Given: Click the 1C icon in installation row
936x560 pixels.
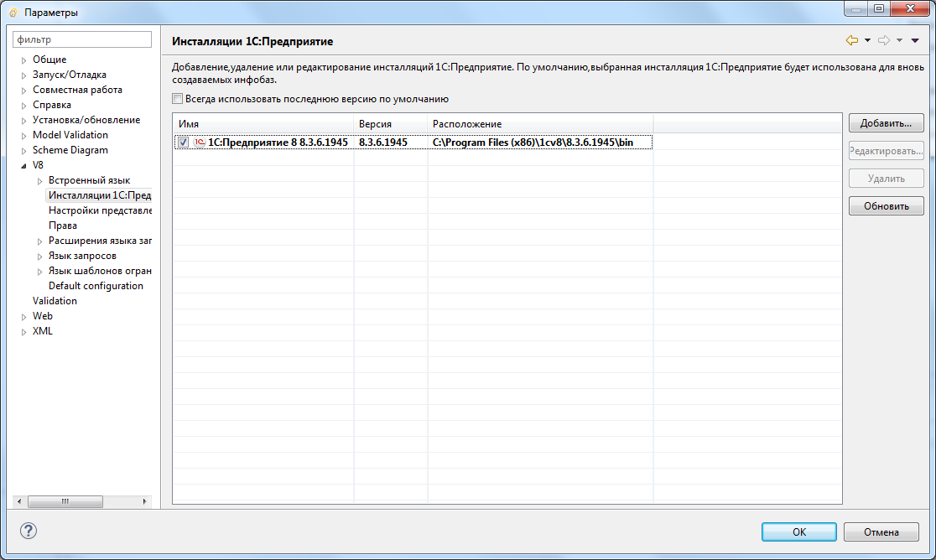Looking at the screenshot, I should [x=200, y=142].
